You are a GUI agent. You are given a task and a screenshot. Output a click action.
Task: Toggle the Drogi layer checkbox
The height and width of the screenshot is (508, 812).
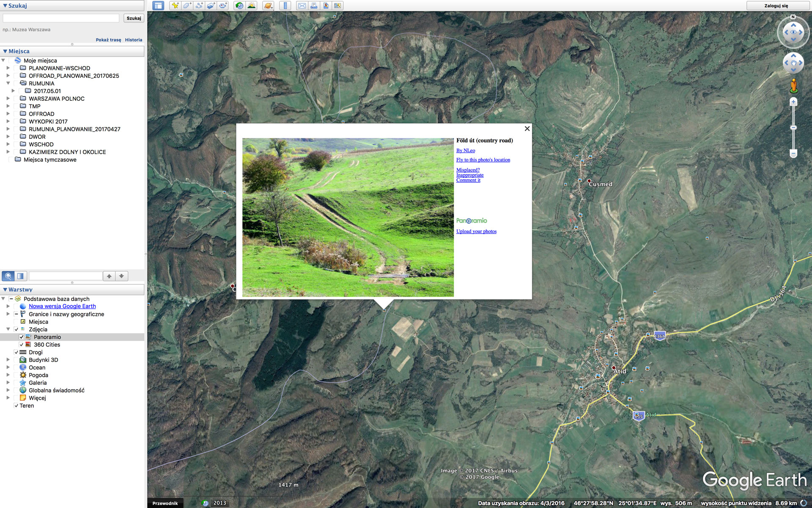16,352
